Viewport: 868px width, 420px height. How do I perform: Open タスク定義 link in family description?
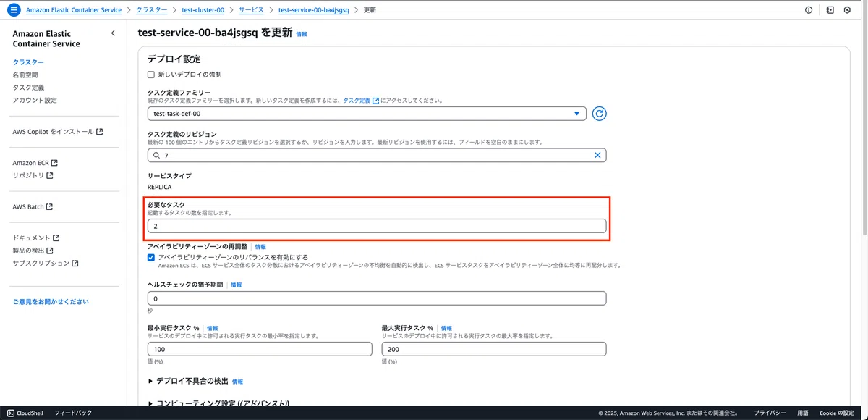point(361,101)
